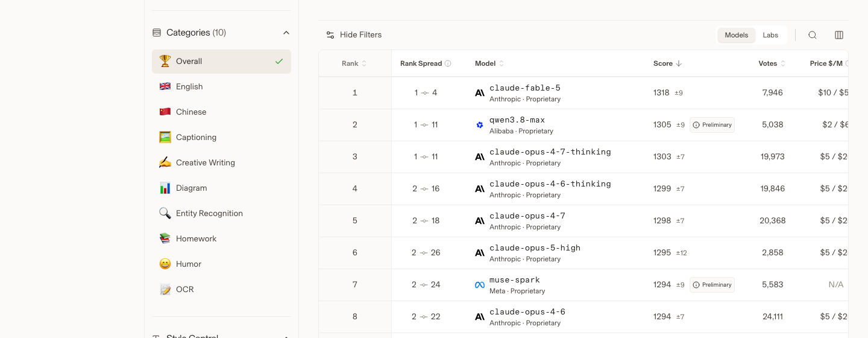
Task: Select the OCR category
Action: tap(221, 289)
